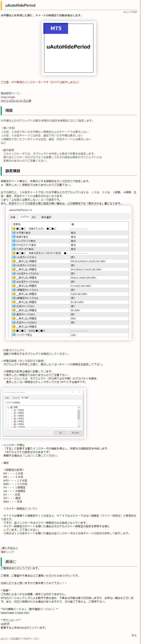The width and height of the screenshot is (141, 644).
Task: Click the type icon beside トレンドラインで有効
Action: [x=14, y=241]
